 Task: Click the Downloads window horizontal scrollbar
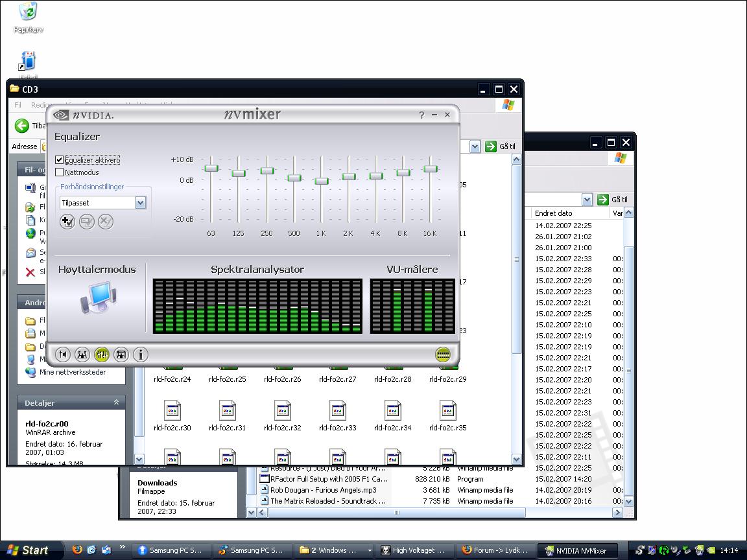397,513
